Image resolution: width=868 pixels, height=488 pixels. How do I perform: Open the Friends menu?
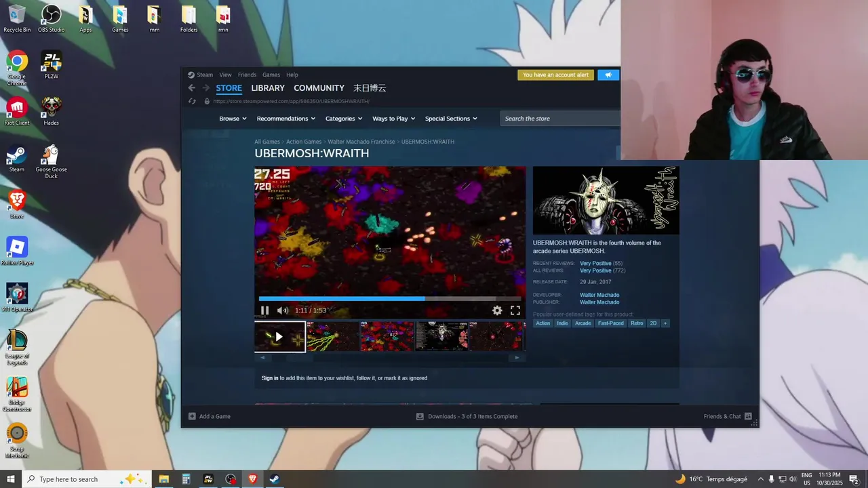pyautogui.click(x=247, y=75)
